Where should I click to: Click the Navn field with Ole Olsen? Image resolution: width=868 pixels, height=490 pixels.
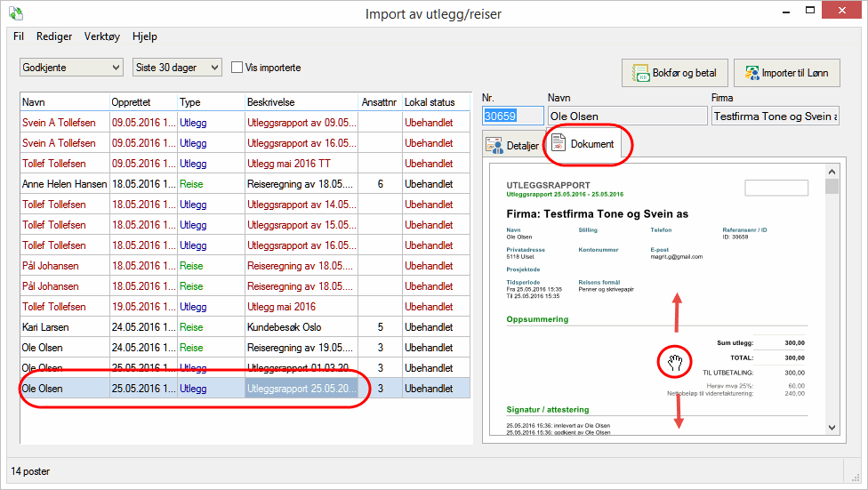(625, 116)
